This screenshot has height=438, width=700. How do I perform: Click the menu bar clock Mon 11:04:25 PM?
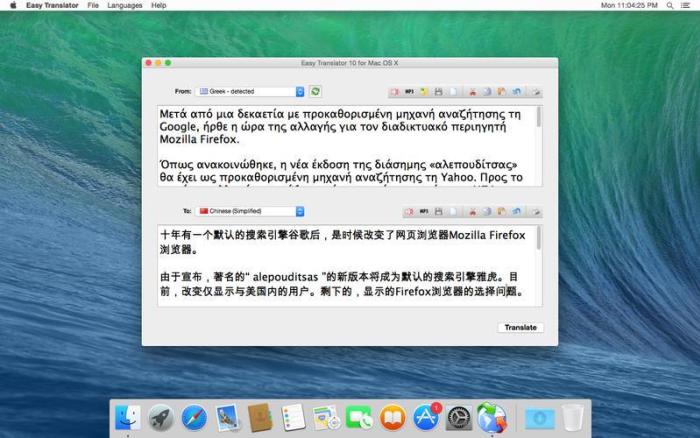pos(629,5)
